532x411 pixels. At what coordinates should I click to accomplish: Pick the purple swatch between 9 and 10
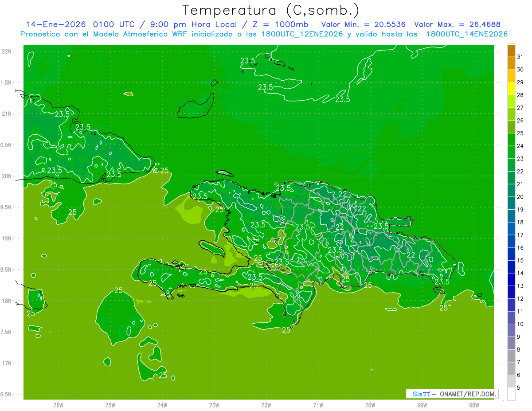[511, 330]
